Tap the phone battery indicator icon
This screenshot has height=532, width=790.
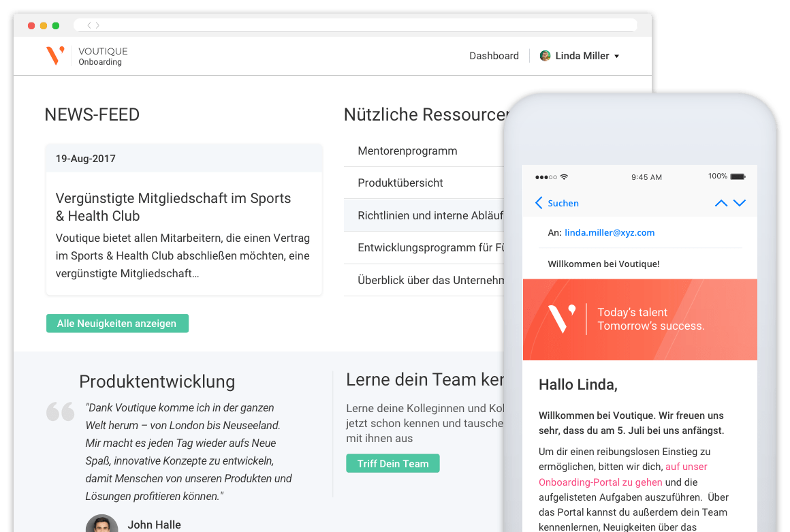tap(738, 176)
